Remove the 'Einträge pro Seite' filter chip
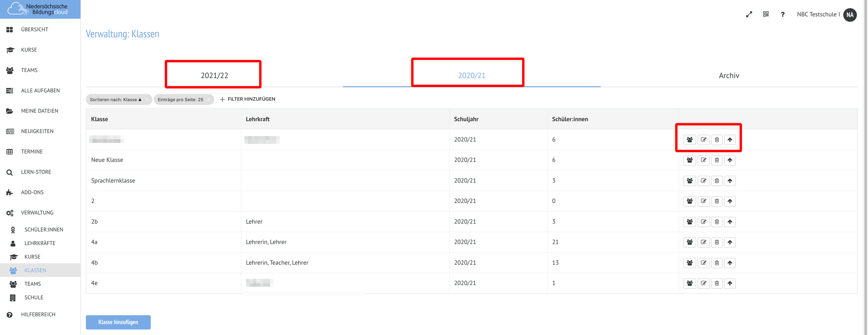This screenshot has width=868, height=335. coord(209,99)
